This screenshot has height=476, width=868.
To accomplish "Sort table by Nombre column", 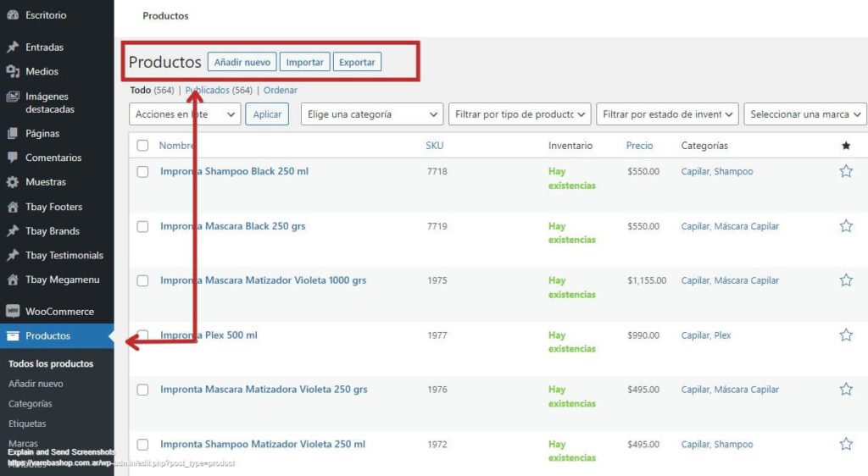I will point(176,146).
